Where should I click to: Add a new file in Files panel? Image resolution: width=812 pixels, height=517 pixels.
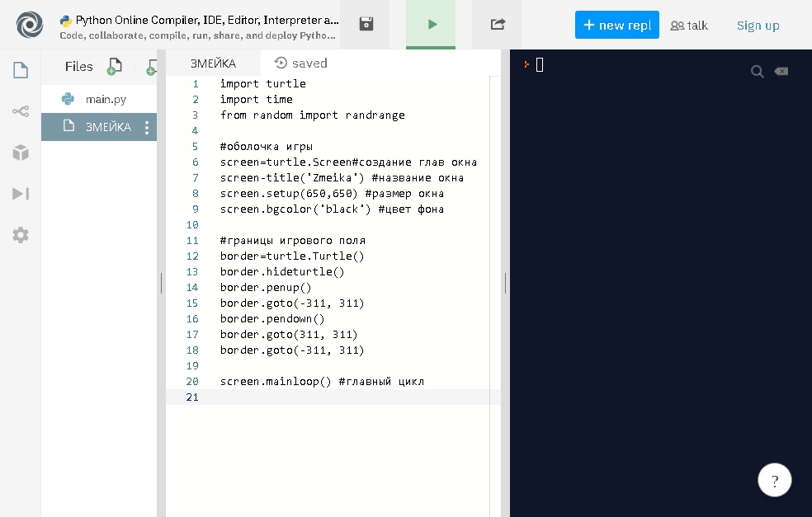tap(115, 67)
